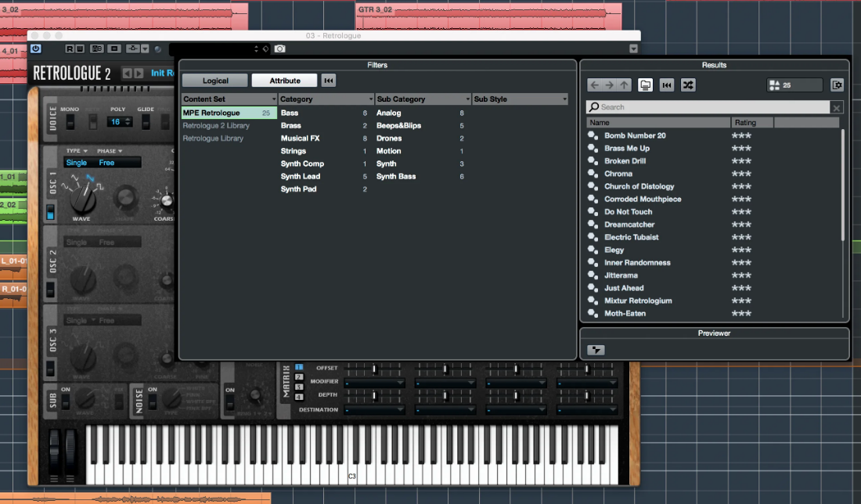Click the media type shapes icon
Screen dimensions: 861x504
[x=775, y=85]
